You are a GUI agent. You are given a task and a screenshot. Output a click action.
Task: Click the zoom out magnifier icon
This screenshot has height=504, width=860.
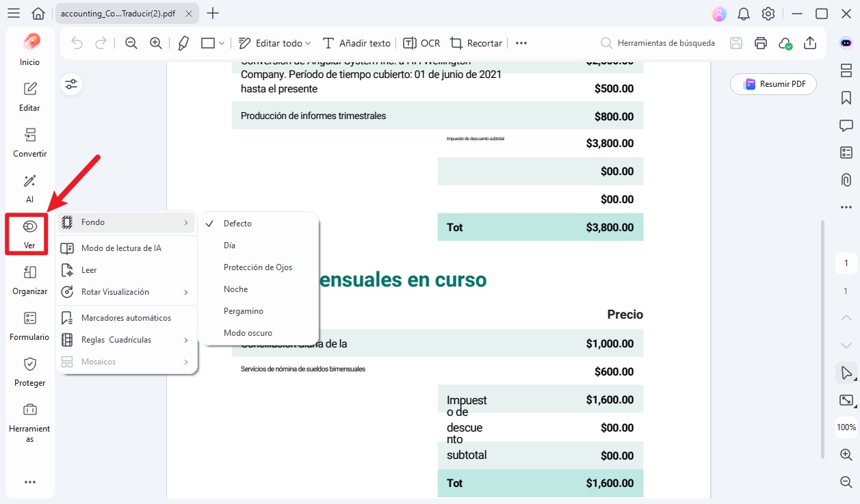click(x=130, y=42)
